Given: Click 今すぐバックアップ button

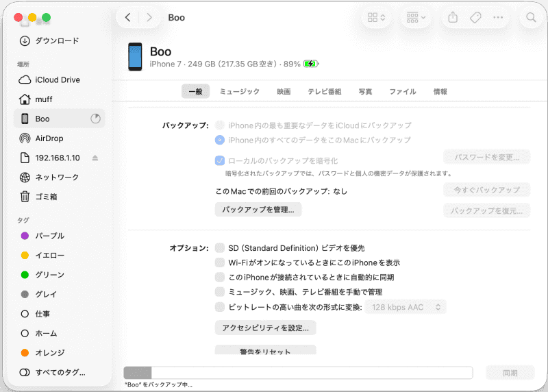Looking at the screenshot, I should (x=487, y=191).
